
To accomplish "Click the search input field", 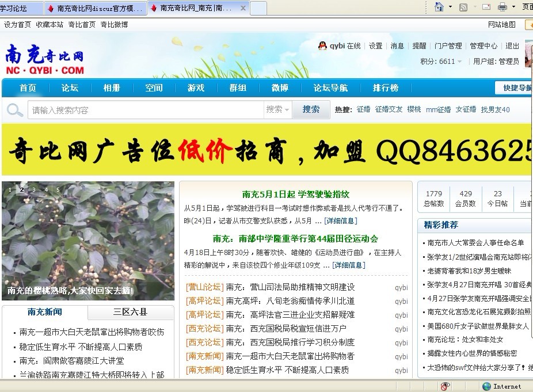I will [x=146, y=110].
